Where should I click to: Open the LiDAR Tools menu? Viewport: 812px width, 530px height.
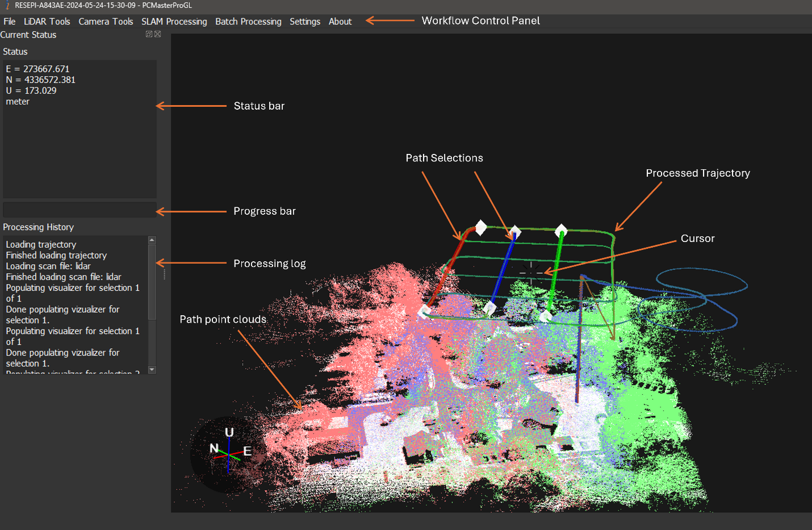click(x=47, y=22)
